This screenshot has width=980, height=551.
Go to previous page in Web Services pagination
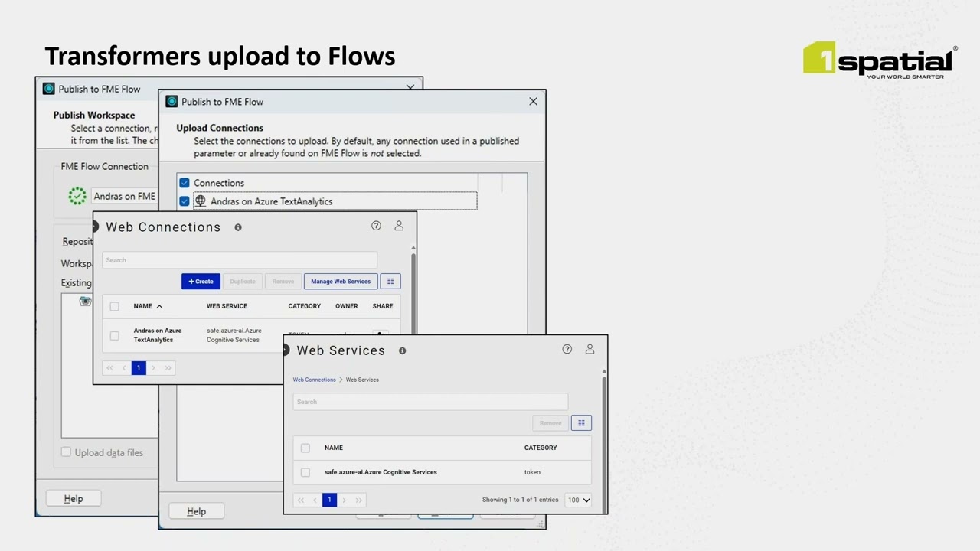click(315, 500)
